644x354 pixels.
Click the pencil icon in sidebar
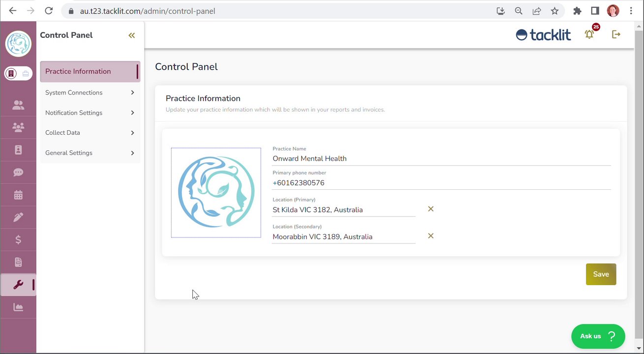click(x=18, y=217)
